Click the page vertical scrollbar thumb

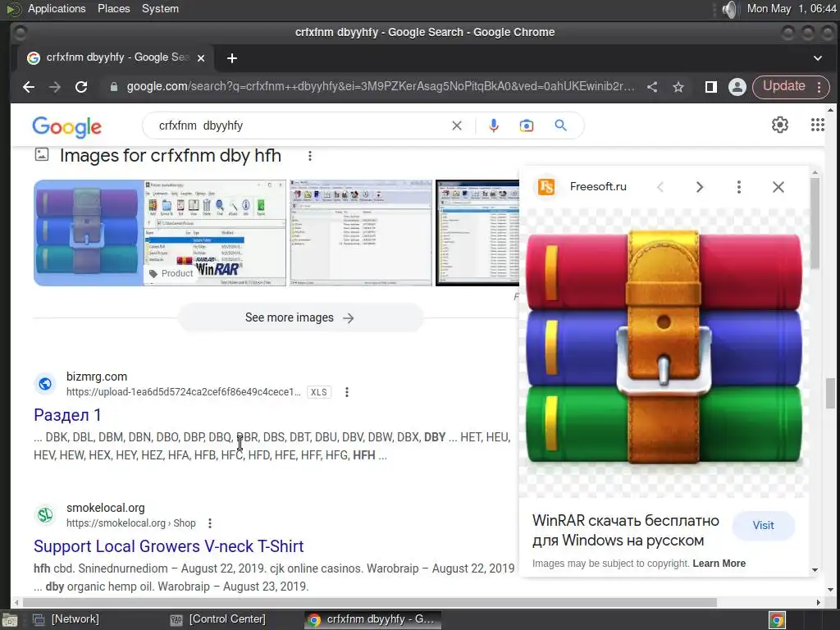(x=830, y=393)
